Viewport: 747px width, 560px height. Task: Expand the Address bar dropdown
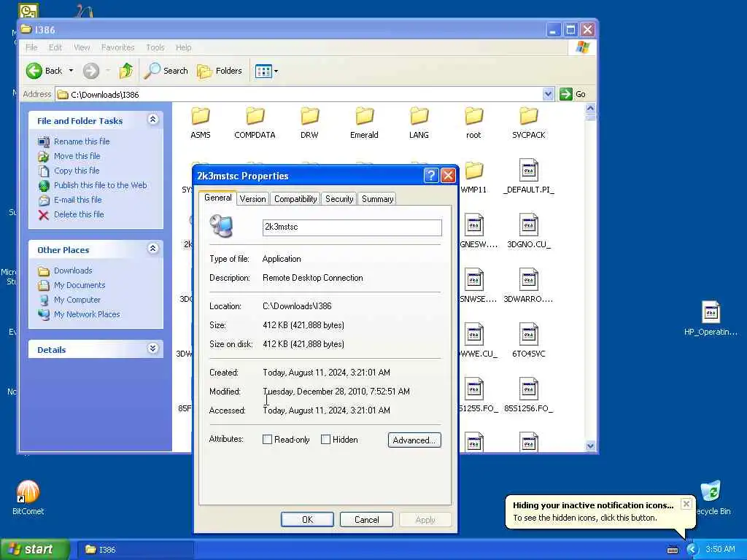tap(548, 94)
